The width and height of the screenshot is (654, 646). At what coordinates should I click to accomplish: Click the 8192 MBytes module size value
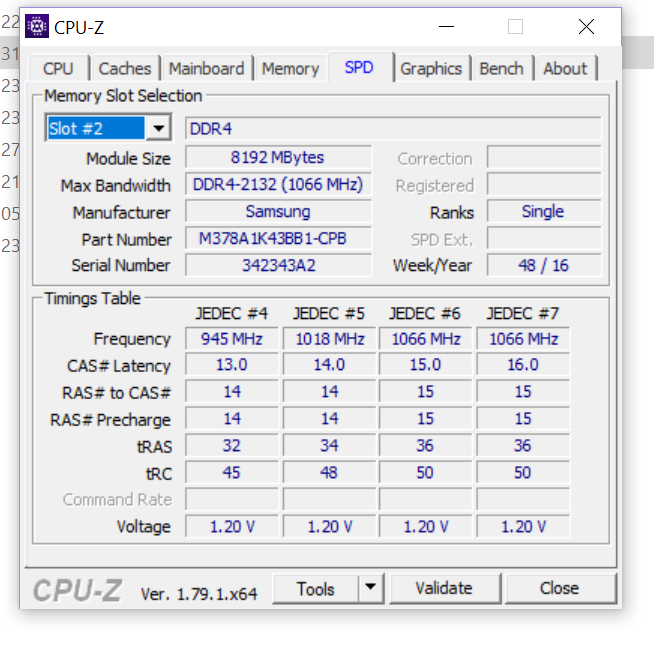[x=278, y=158]
